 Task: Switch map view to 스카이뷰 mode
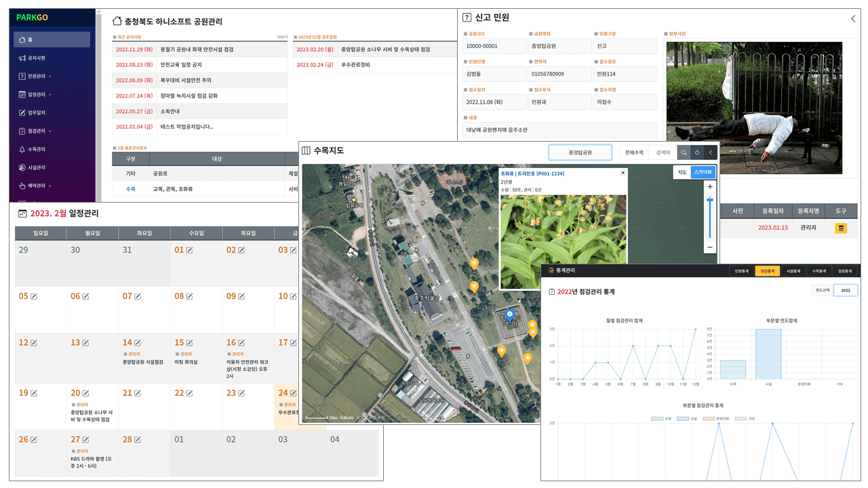pyautogui.click(x=703, y=172)
